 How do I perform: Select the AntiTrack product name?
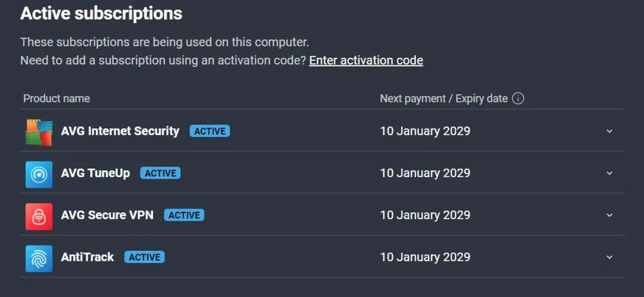click(87, 257)
